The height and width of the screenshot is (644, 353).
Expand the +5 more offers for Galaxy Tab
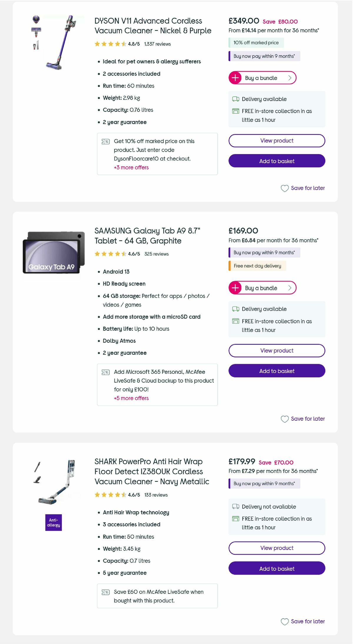[131, 398]
